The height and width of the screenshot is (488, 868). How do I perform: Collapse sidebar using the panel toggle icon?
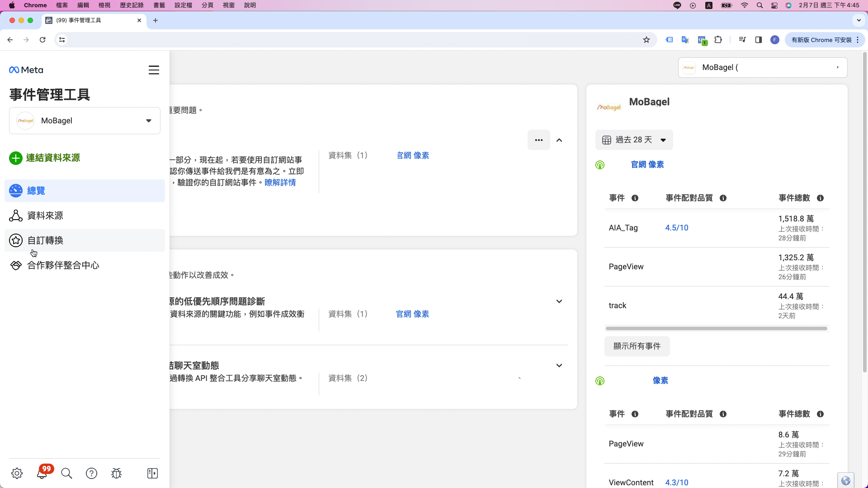(152, 473)
